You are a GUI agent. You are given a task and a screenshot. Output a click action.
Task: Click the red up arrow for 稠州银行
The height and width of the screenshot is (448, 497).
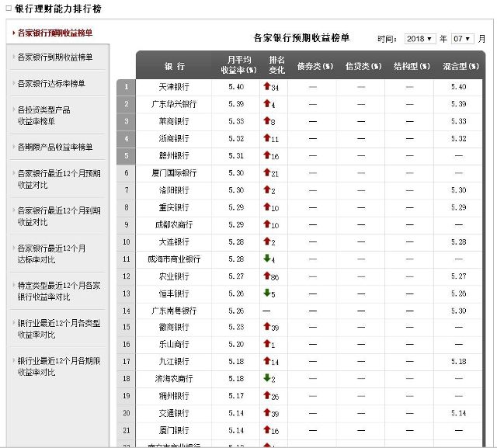(267, 394)
